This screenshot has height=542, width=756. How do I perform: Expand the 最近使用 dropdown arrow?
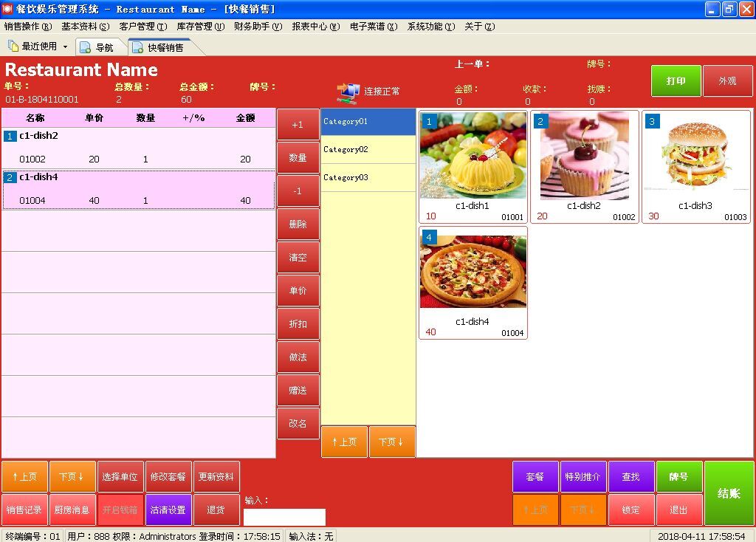(65, 47)
